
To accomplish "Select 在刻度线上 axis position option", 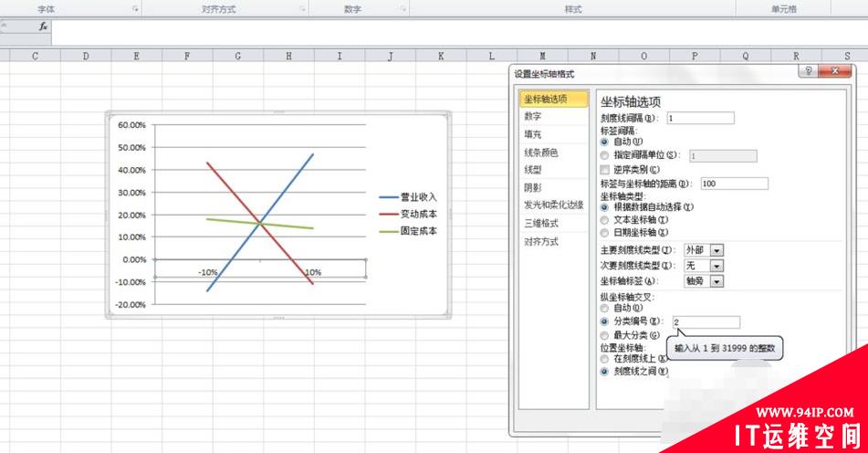I will pos(604,359).
